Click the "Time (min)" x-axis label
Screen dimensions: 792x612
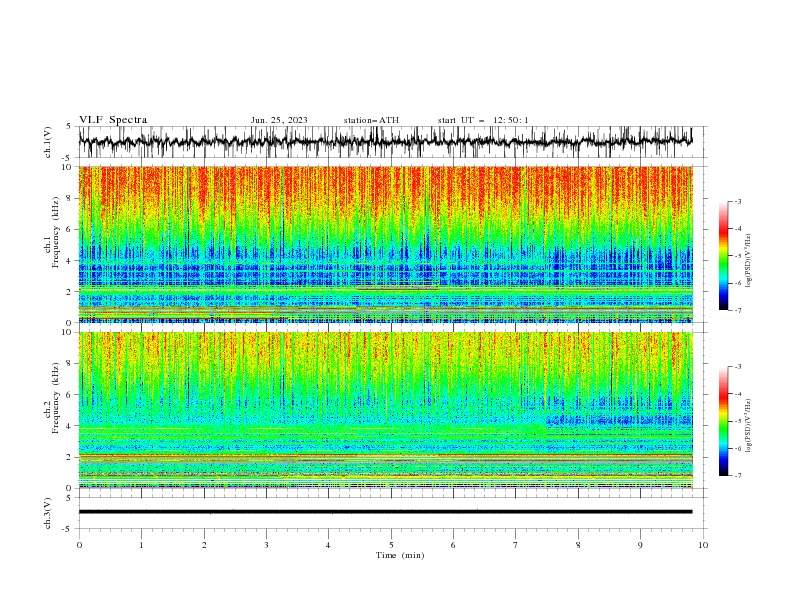[x=400, y=555]
